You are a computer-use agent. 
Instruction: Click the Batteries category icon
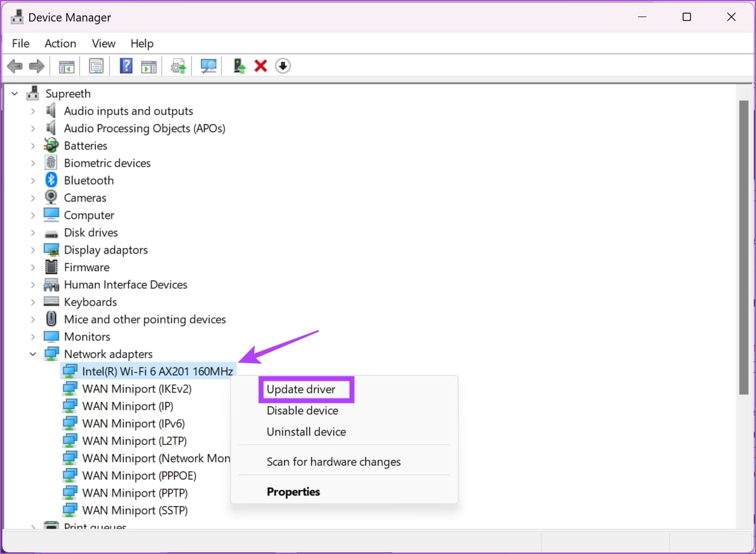51,146
